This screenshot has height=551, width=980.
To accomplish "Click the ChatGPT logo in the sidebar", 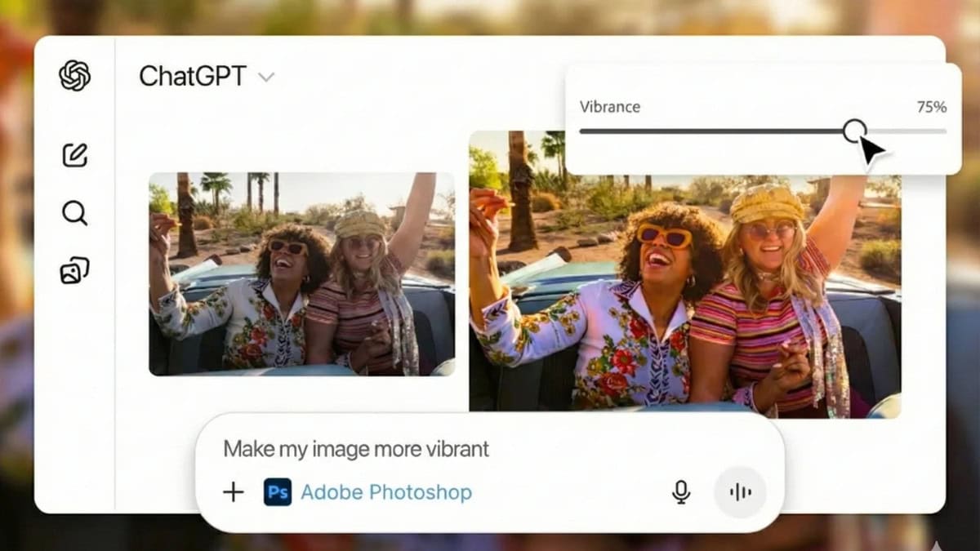I will pyautogui.click(x=74, y=76).
